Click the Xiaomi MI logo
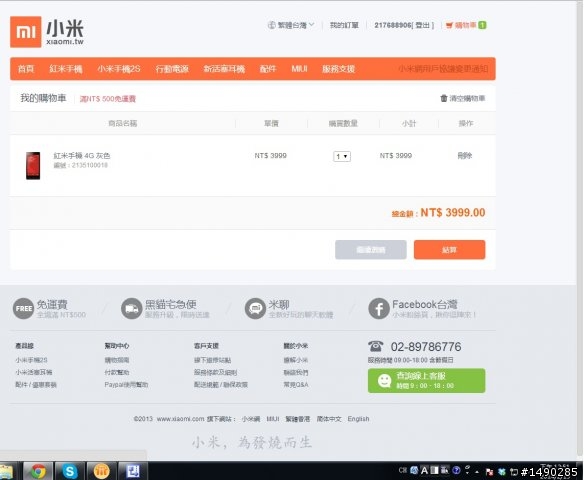 (x=26, y=32)
